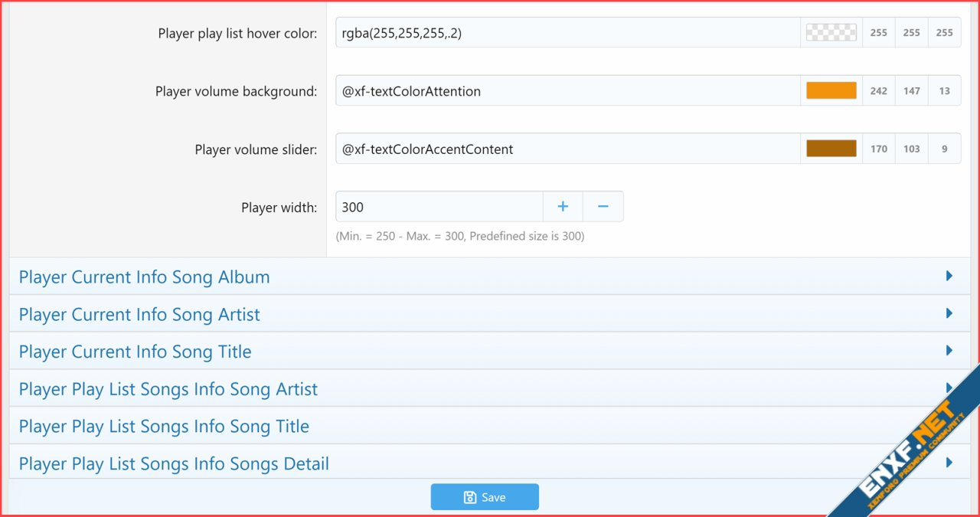Image resolution: width=980 pixels, height=517 pixels.
Task: Expand Player Play List Songs Info Songs Detail
Action: pyautogui.click(x=489, y=463)
